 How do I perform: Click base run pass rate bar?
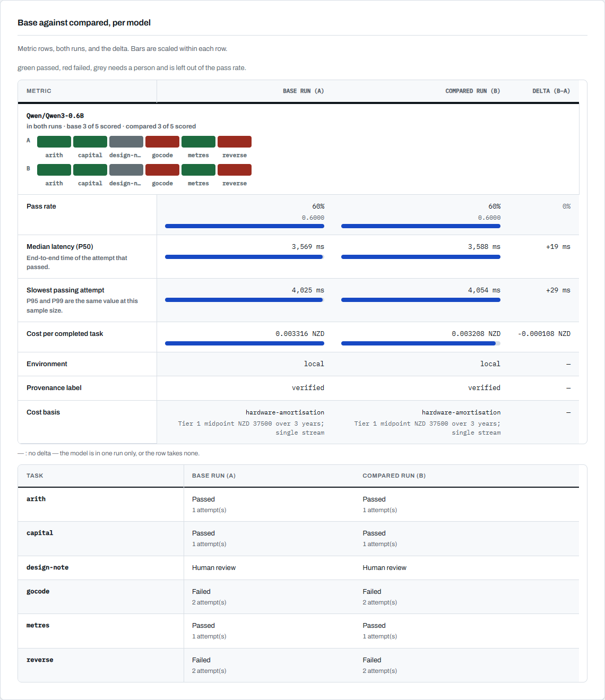click(x=245, y=226)
